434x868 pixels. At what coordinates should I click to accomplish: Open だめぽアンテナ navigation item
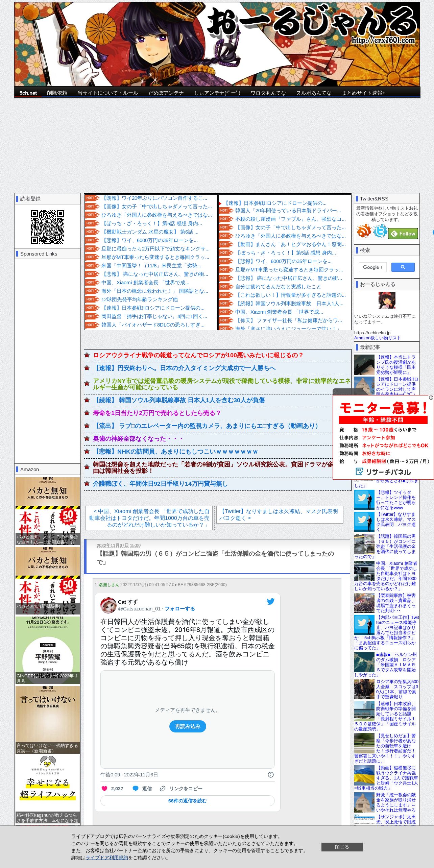click(166, 93)
